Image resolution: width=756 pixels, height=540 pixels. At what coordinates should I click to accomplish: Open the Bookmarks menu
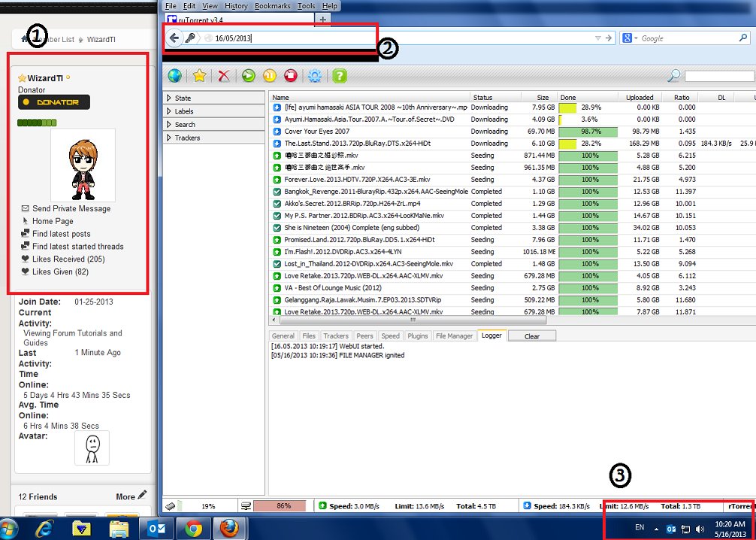(x=272, y=6)
